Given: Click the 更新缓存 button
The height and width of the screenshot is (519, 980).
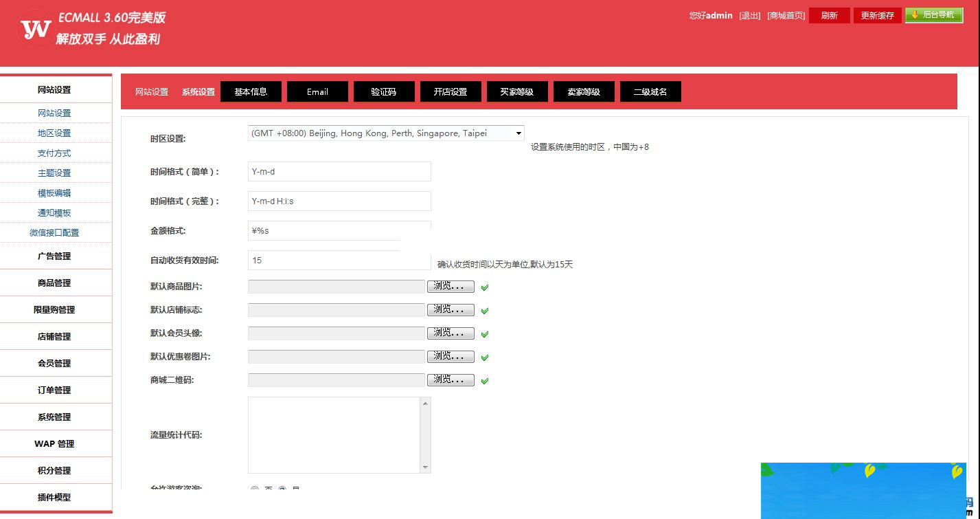Looking at the screenshot, I should coord(877,14).
